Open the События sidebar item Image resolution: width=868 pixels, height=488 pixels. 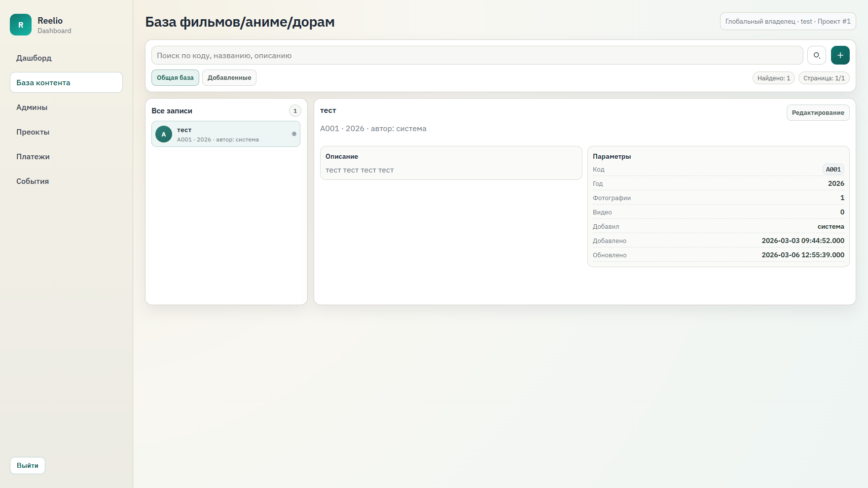[x=33, y=181]
